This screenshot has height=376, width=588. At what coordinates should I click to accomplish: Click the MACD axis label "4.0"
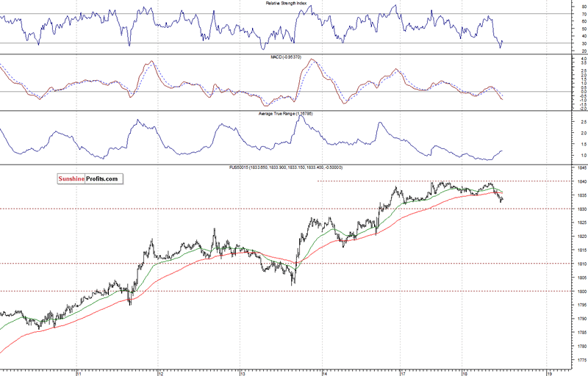(x=584, y=59)
